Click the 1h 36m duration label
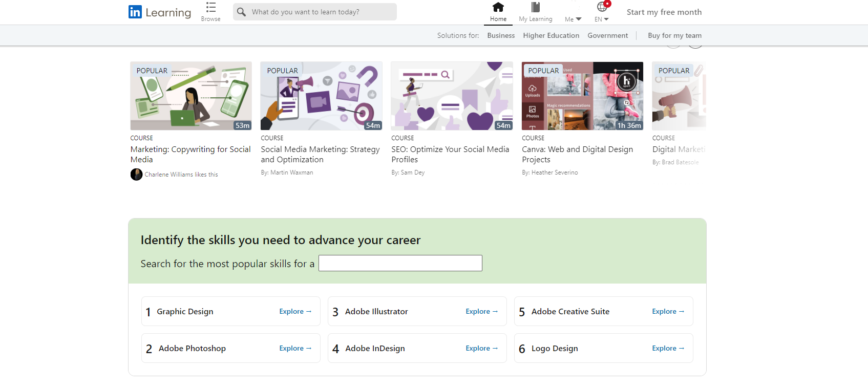868x389 pixels. point(629,125)
